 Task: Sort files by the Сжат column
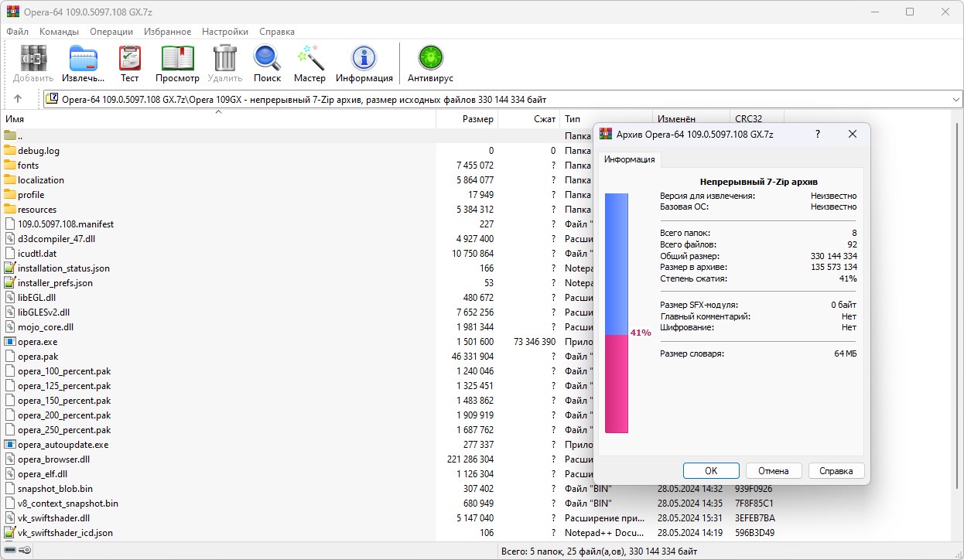tap(529, 119)
